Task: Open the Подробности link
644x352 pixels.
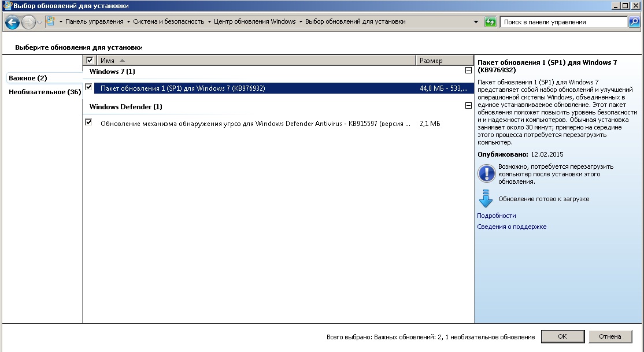Action: click(496, 216)
